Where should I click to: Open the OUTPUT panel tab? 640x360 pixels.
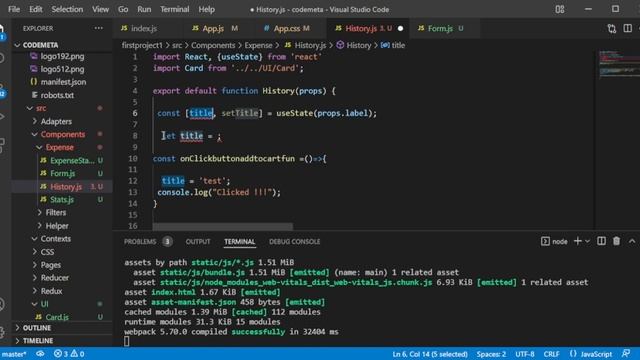(x=198, y=242)
